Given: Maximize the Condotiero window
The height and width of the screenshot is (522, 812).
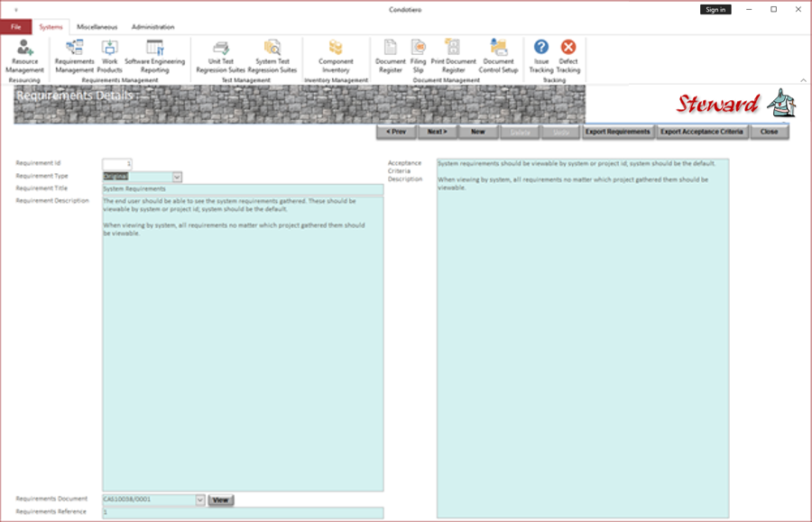Looking at the screenshot, I should click(x=774, y=9).
